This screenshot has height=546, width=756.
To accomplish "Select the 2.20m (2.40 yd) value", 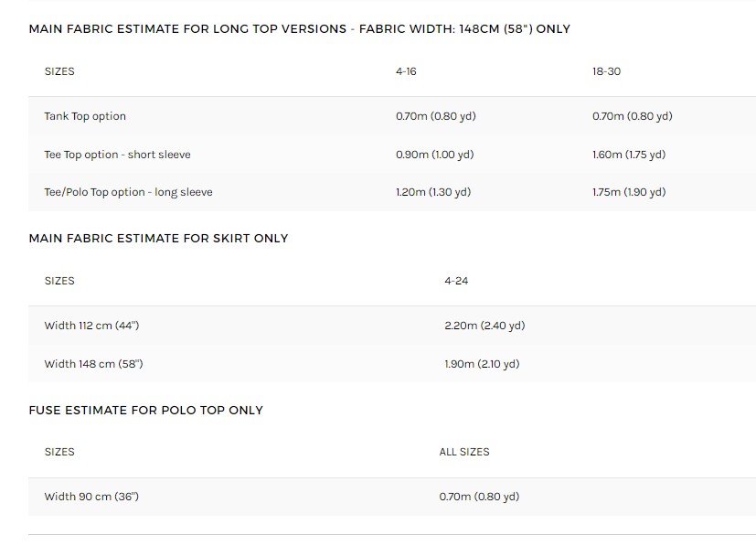I will click(484, 326).
